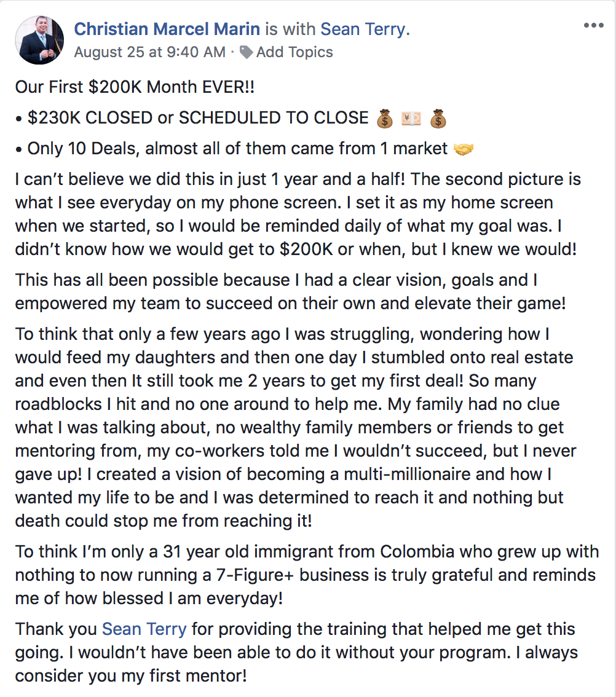Image resolution: width=616 pixels, height=697 pixels.
Task: Open the three-dot post options menu
Action: (593, 26)
